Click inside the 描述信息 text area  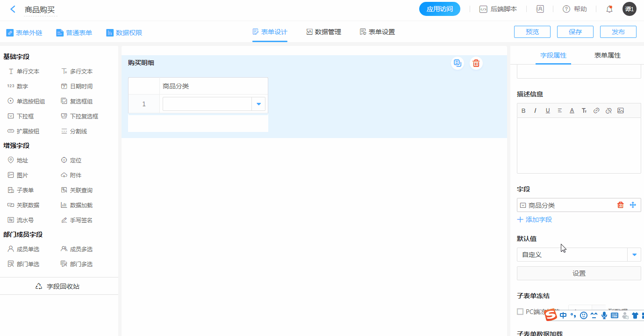(x=579, y=145)
